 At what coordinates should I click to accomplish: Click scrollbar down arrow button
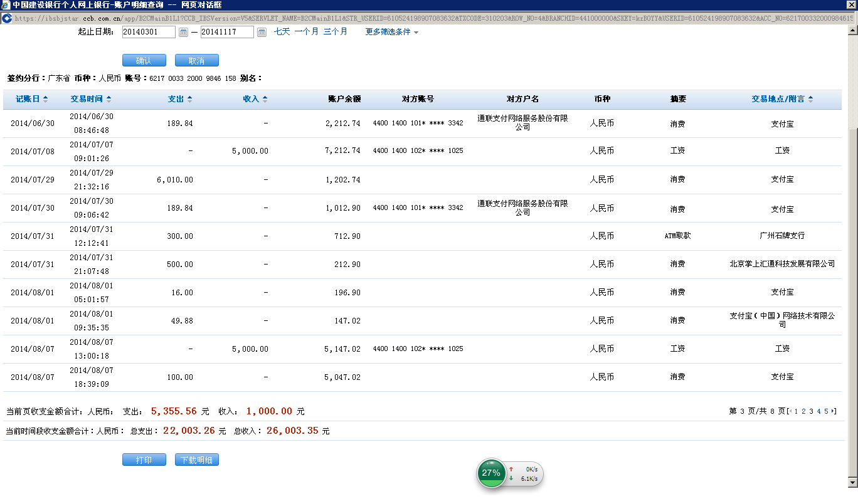point(852,483)
